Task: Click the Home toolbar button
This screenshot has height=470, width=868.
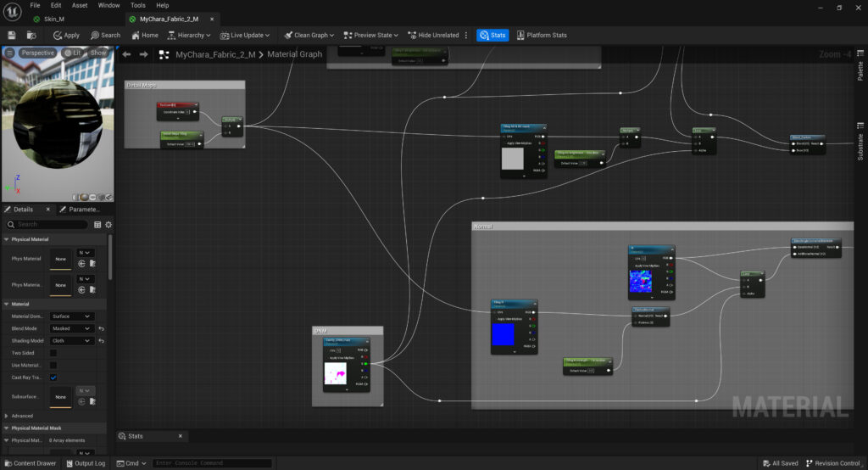Action: (x=144, y=35)
